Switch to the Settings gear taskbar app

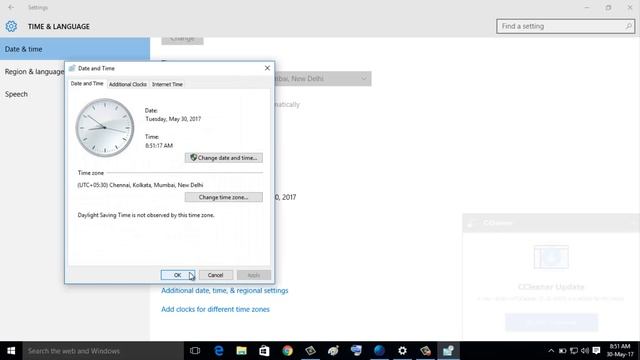point(402,351)
